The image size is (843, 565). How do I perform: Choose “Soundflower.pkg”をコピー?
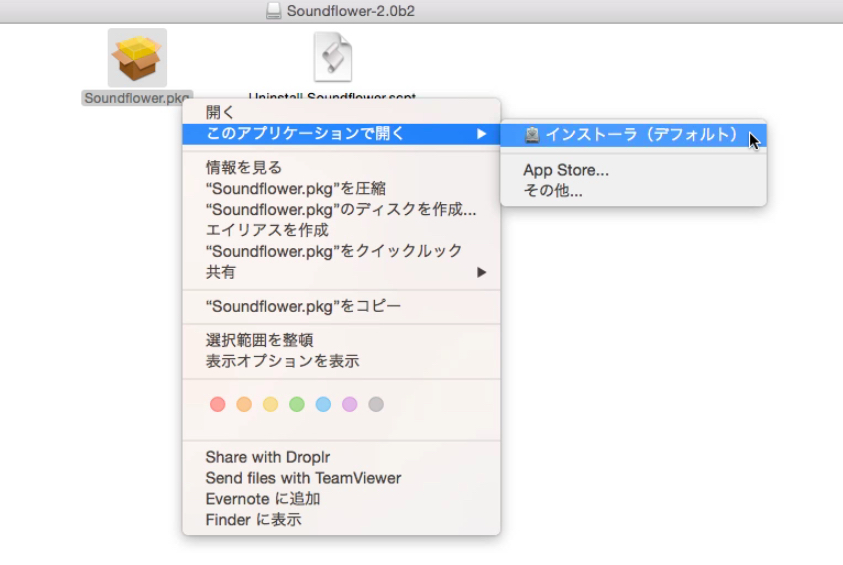point(341,306)
